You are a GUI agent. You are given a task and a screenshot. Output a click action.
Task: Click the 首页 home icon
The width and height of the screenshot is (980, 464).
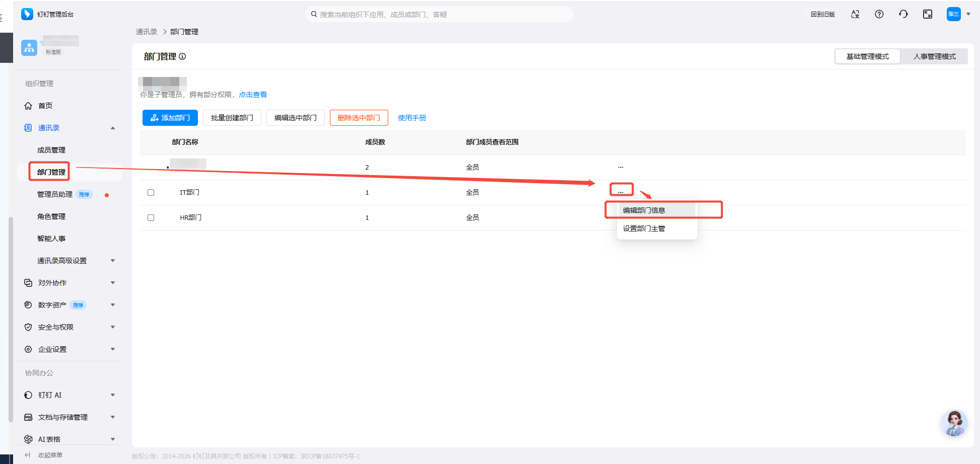28,106
